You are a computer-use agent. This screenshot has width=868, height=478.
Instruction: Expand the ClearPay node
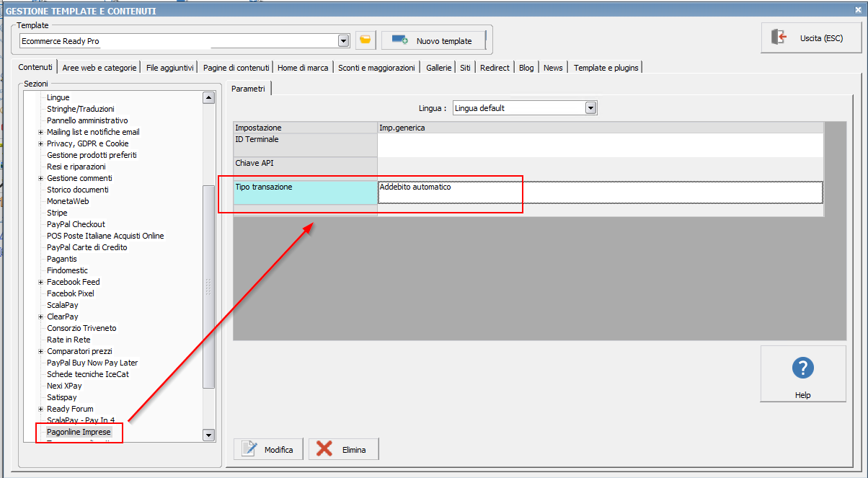click(41, 317)
